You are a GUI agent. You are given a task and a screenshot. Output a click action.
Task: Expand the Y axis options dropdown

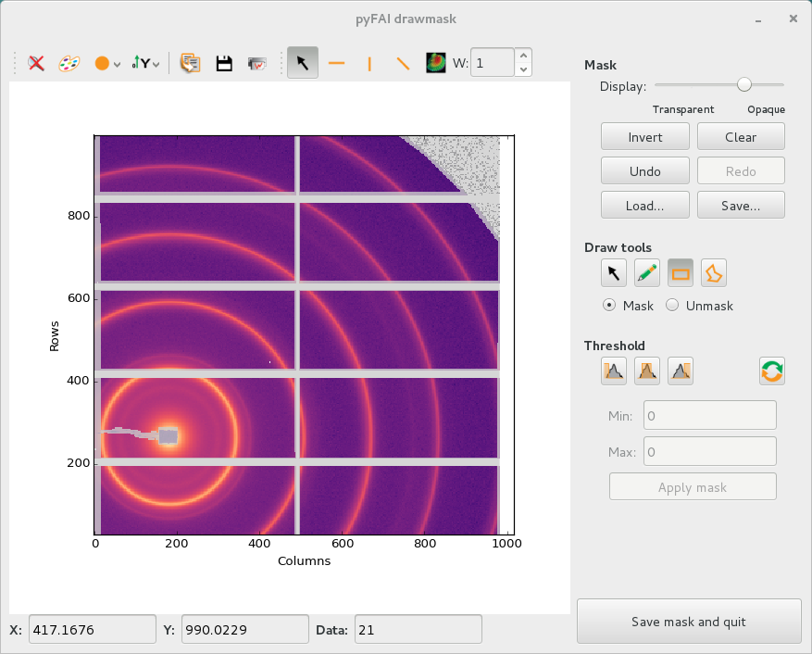click(x=145, y=63)
